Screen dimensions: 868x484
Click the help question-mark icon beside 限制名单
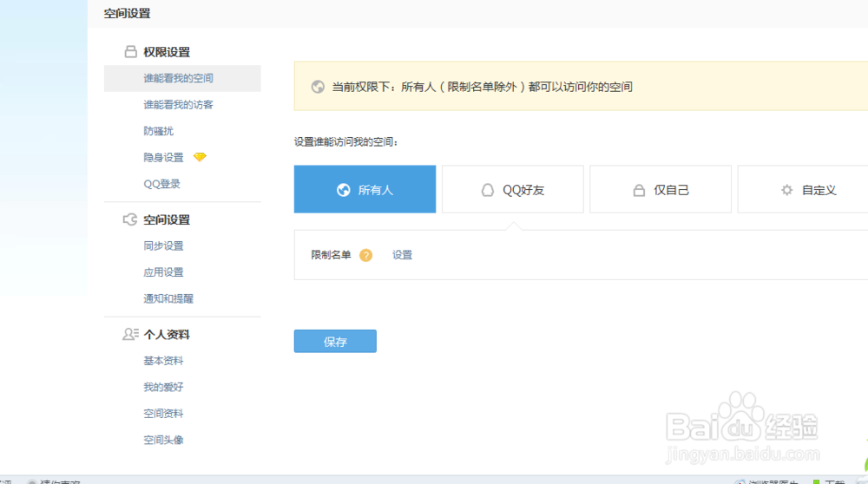pos(366,255)
